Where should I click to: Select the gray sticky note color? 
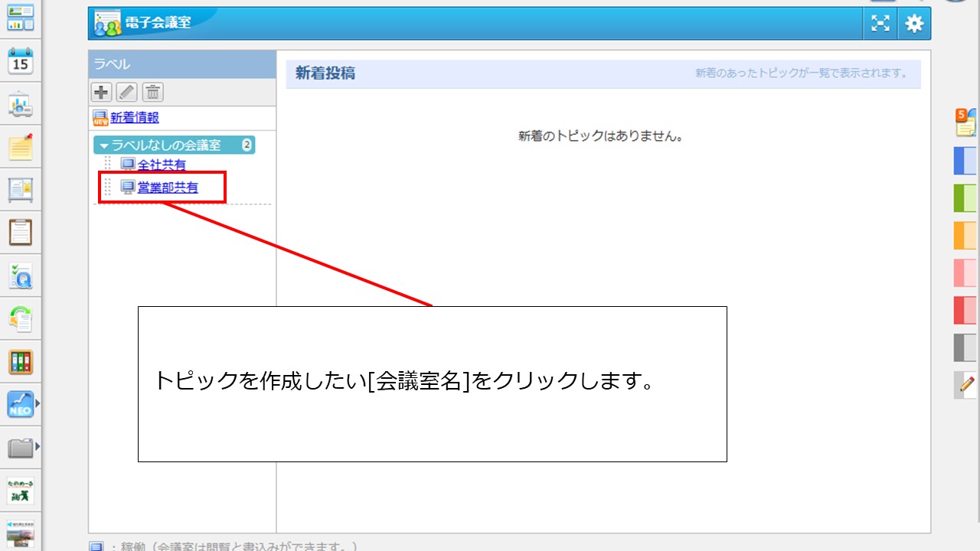tap(966, 347)
